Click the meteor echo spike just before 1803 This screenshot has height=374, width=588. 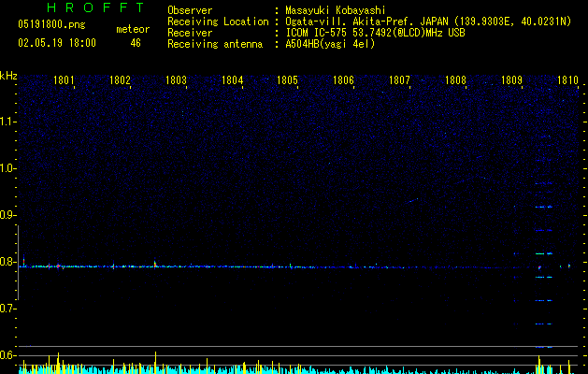(155, 264)
